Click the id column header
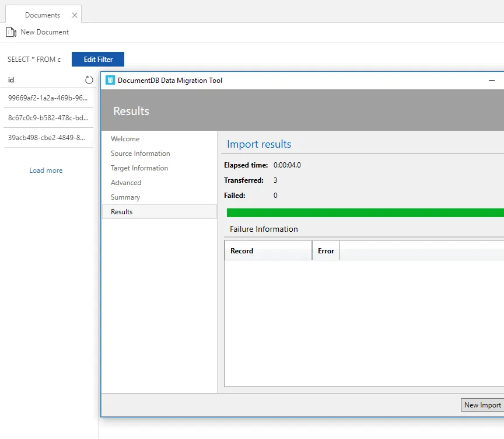504x439 pixels. (11, 80)
